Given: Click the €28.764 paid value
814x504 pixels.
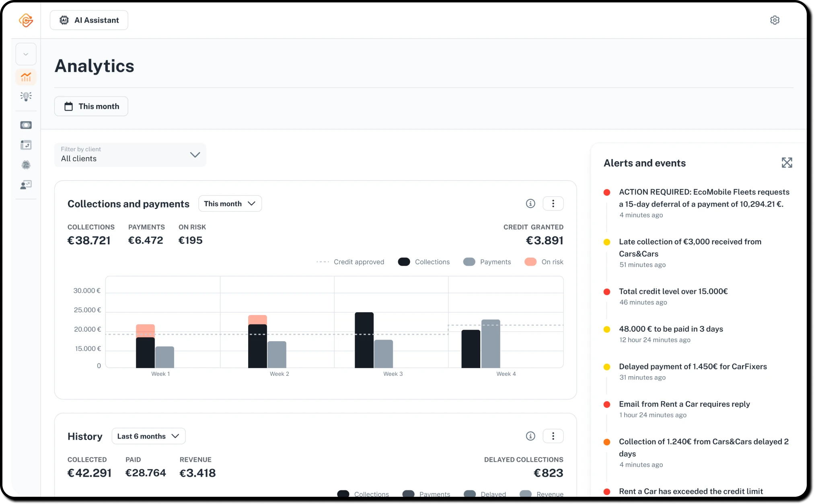Looking at the screenshot, I should pos(146,473).
